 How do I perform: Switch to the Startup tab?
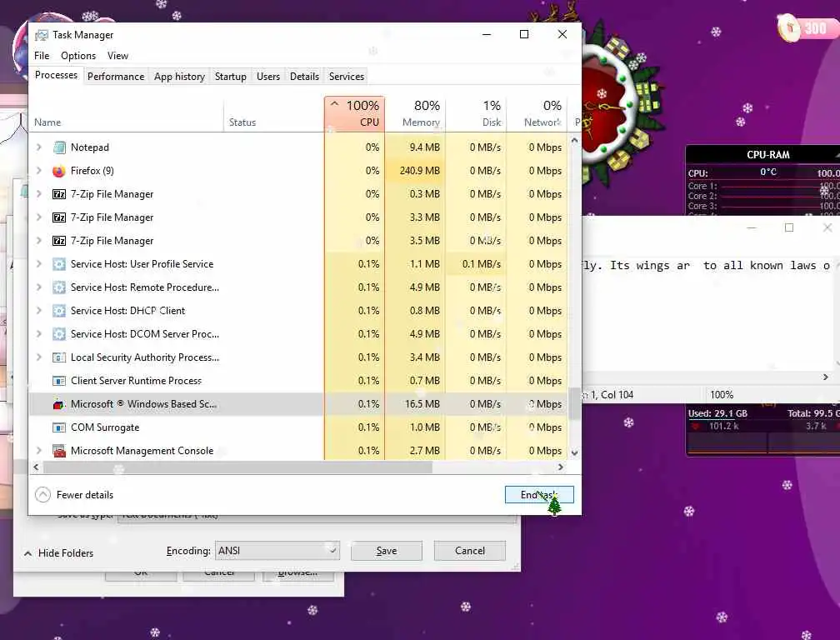coord(230,77)
